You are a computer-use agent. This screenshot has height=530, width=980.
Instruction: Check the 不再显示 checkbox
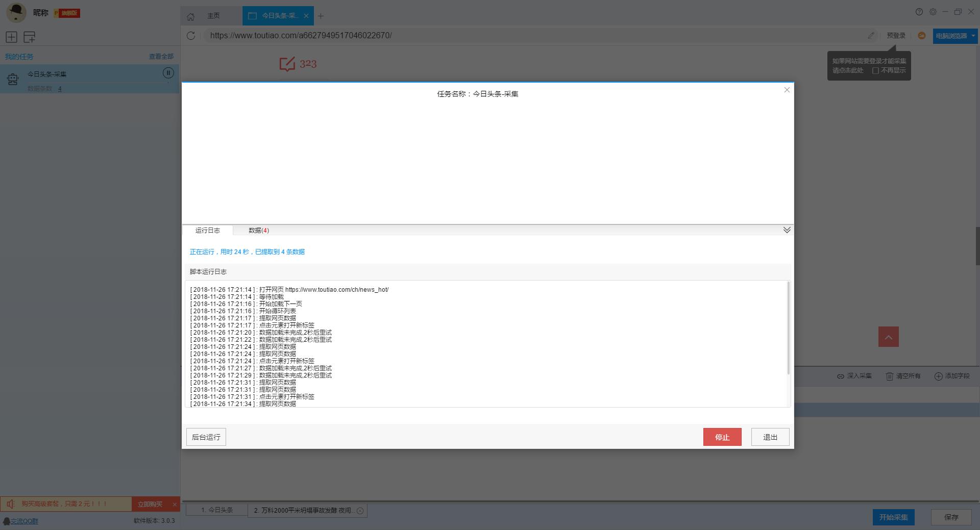[x=875, y=70]
